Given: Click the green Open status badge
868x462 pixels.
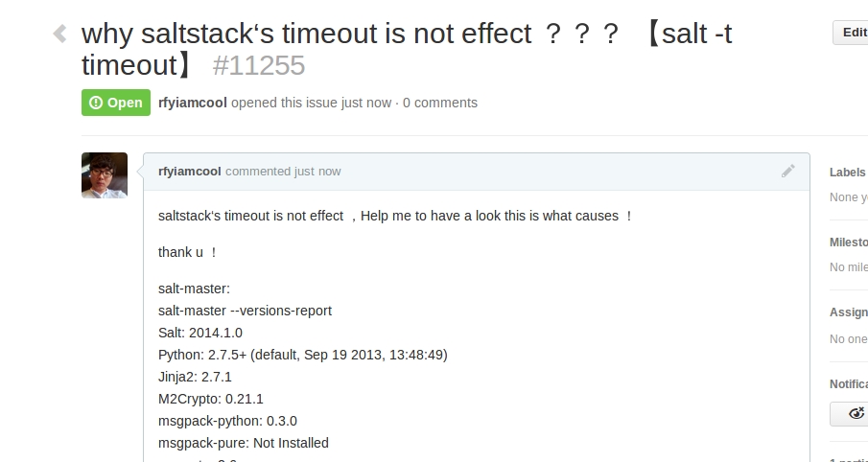Looking at the screenshot, I should tap(116, 103).
